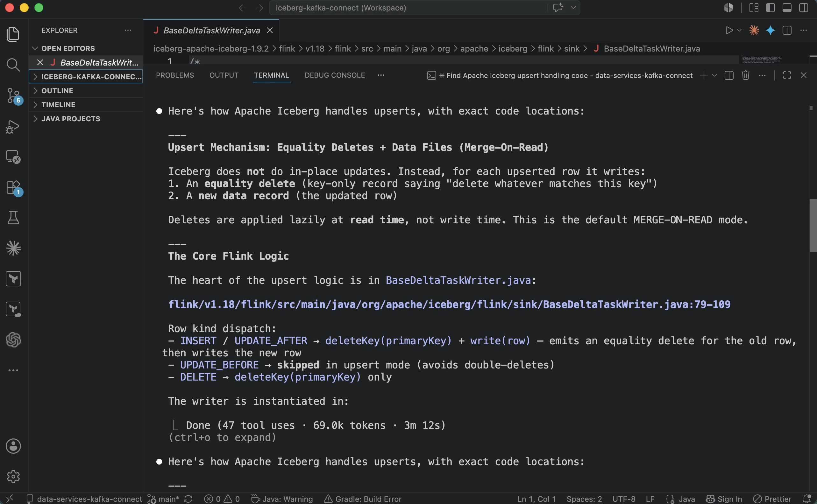Show additional views ellipsis in activity bar
Image resolution: width=817 pixels, height=504 pixels.
point(13,370)
